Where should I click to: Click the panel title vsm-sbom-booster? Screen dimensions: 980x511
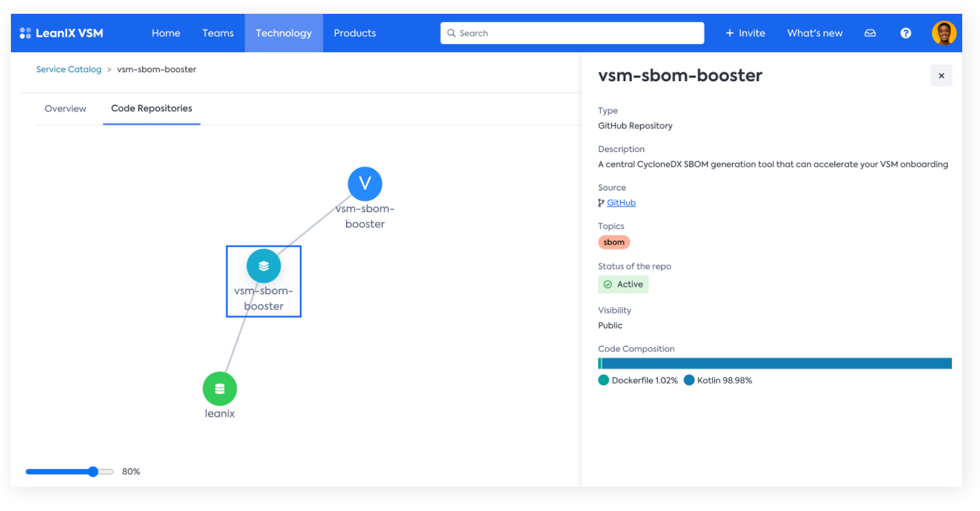680,75
